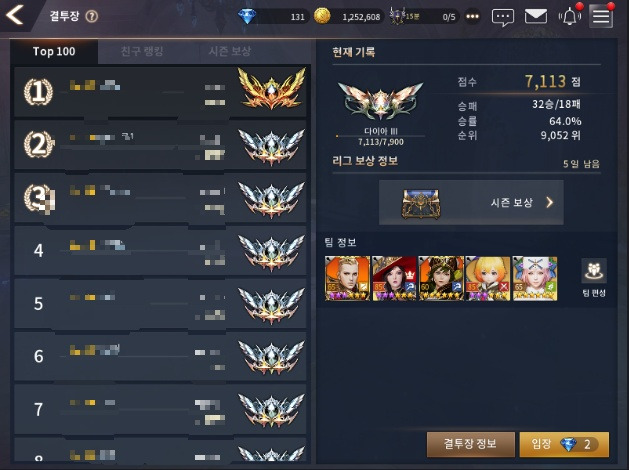629x470 pixels.
Task: Go back using the top-left arrow
Action: tap(15, 15)
